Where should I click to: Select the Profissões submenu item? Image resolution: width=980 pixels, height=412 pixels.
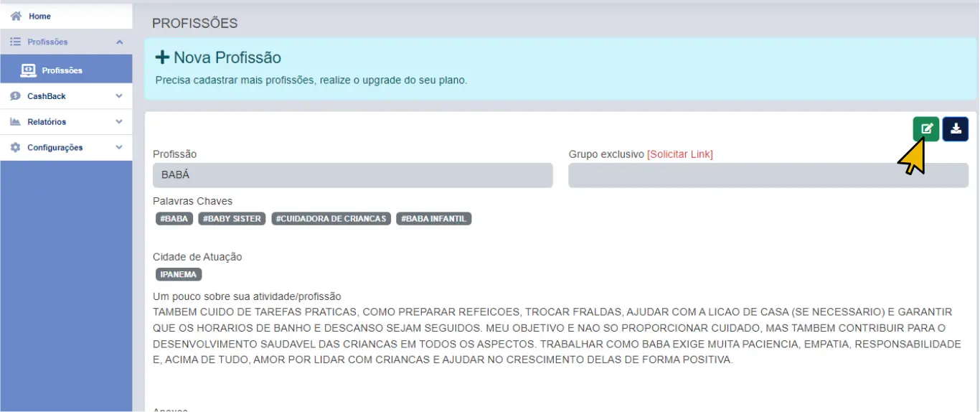coord(66,70)
